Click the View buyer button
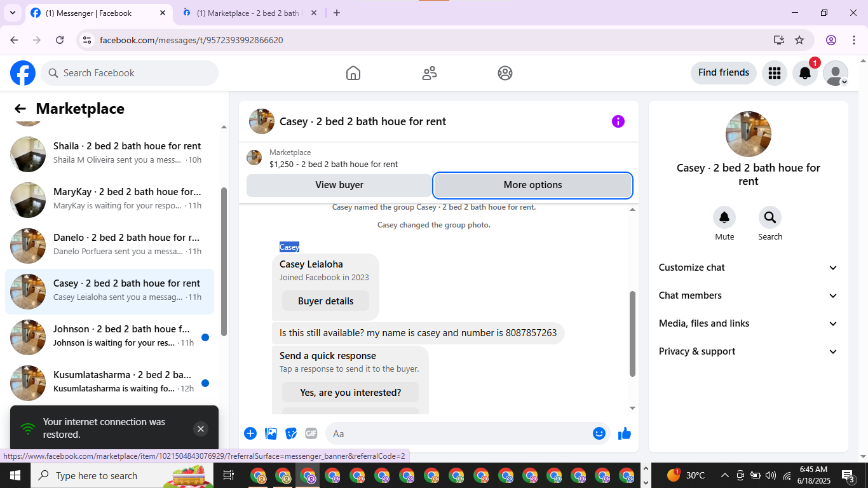 pyautogui.click(x=339, y=185)
